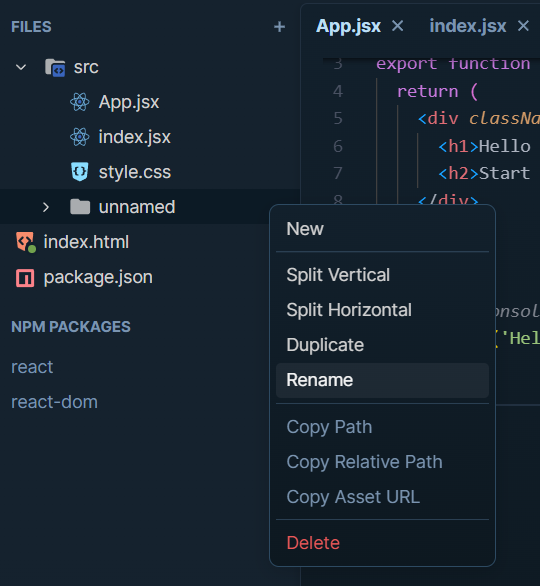Expand the unnamed folder chevron
Viewport: 540px width, 586px height.
point(46,207)
